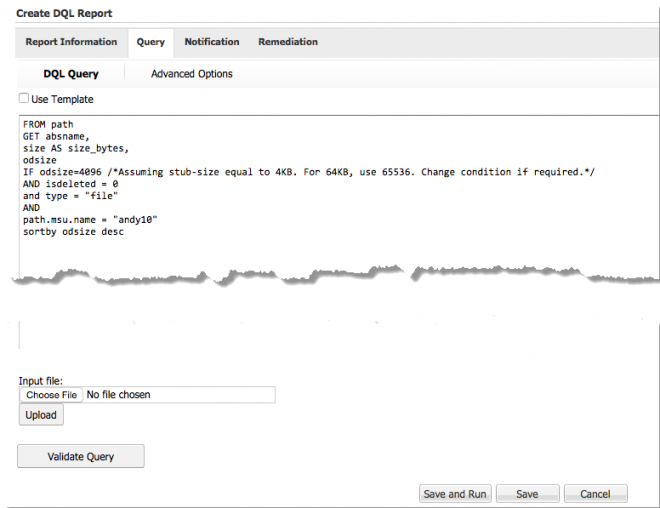Screen dimensions: 660x508
Task: Open the Report Information tab
Action: click(71, 42)
